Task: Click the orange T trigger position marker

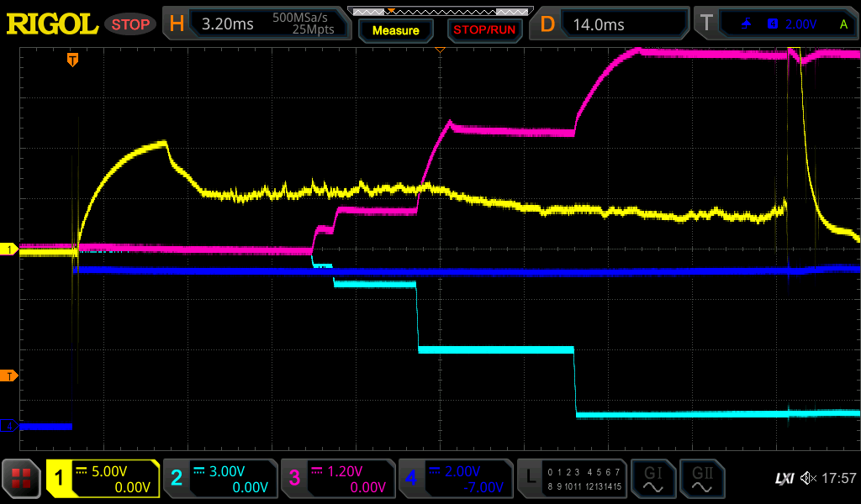Action: (x=73, y=60)
